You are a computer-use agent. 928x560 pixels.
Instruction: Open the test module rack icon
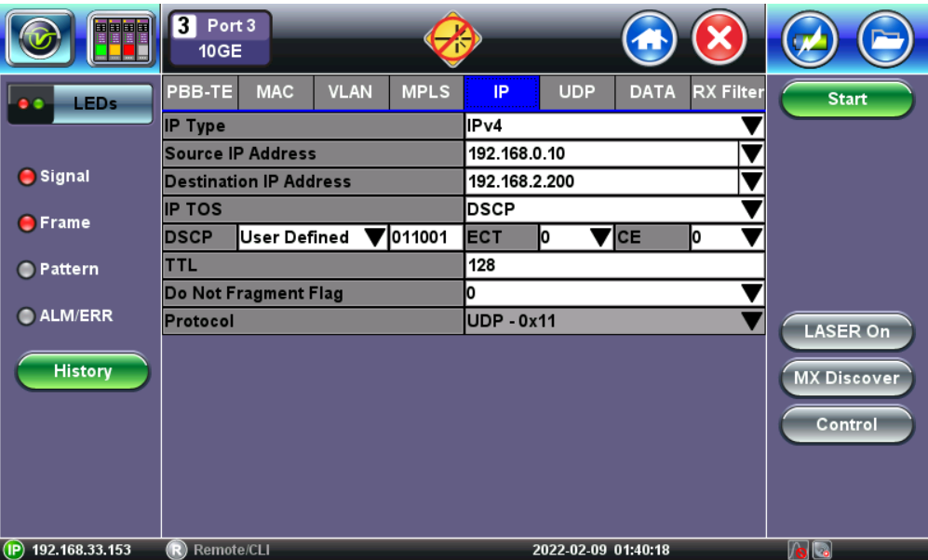(x=121, y=38)
